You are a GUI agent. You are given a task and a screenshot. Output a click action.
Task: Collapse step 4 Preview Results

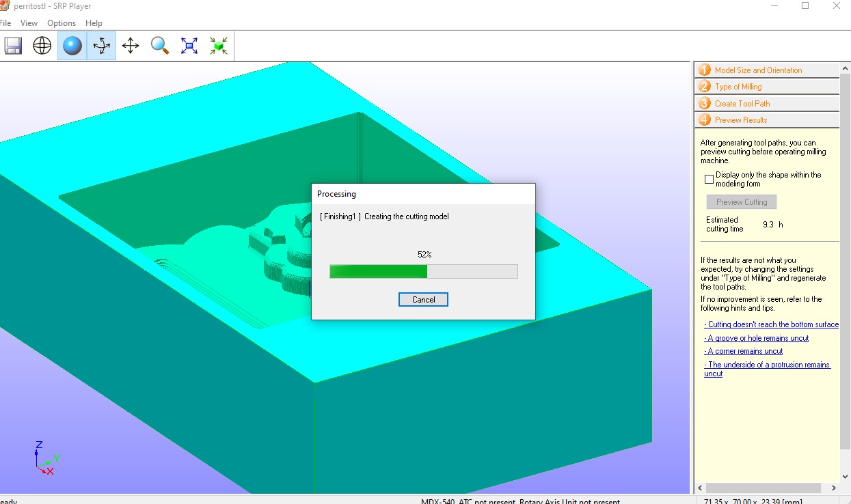(x=768, y=120)
